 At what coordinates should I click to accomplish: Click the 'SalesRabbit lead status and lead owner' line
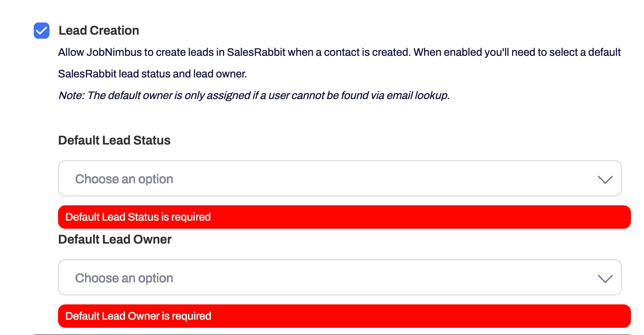click(152, 74)
